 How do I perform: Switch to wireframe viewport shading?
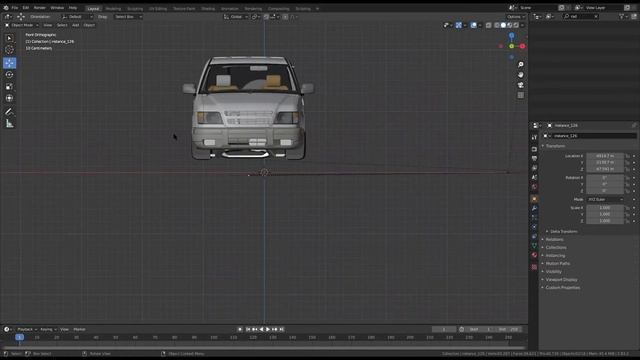[497, 25]
